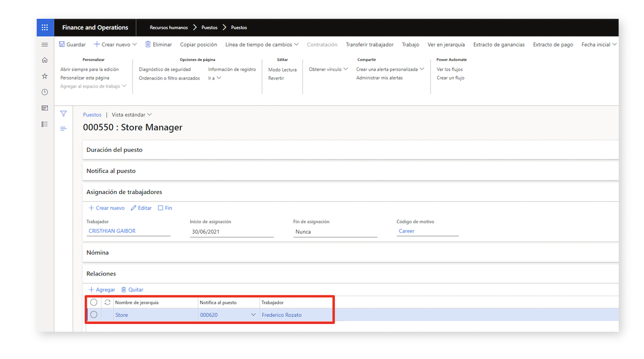Screen dimensions: 644x359
Task: Open Store hierarchy link
Action: click(122, 315)
